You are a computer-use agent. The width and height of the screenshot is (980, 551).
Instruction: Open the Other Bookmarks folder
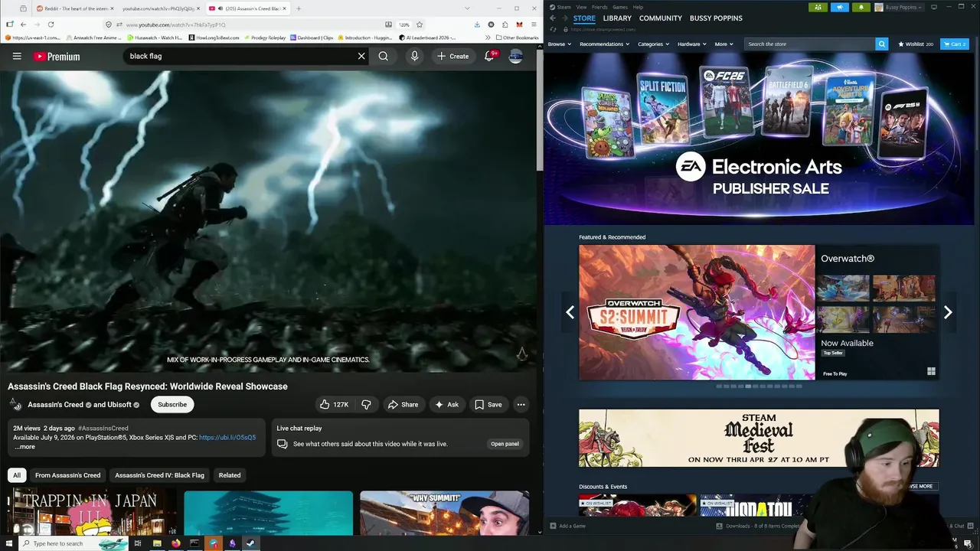tap(518, 37)
